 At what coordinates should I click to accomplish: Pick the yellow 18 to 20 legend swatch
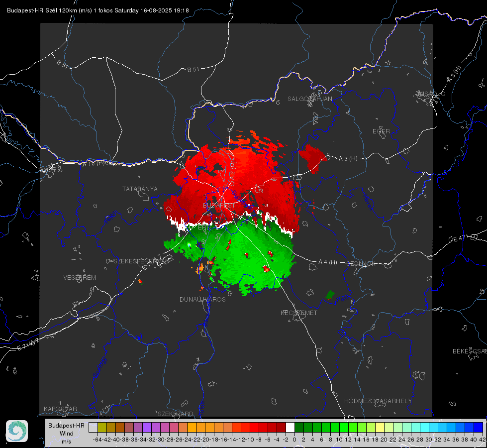point(380,428)
